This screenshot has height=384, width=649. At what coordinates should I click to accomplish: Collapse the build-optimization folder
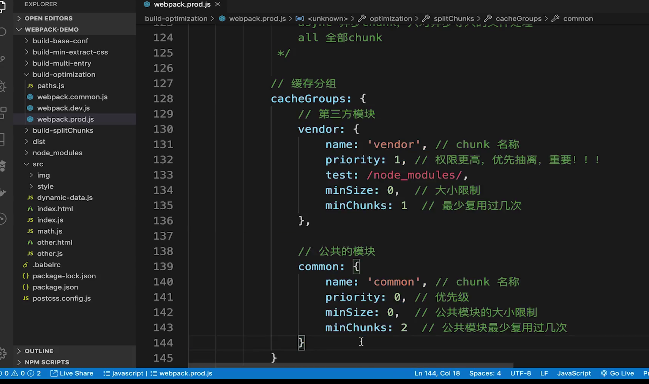click(75, 74)
